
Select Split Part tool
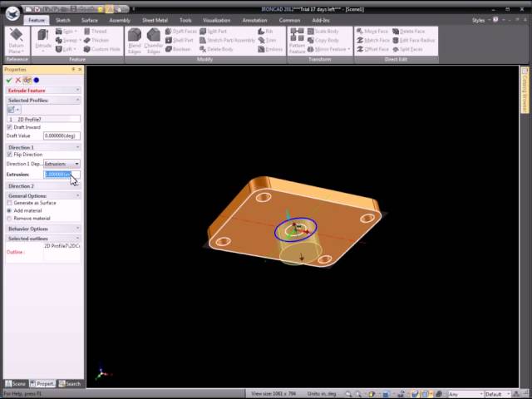(213, 32)
